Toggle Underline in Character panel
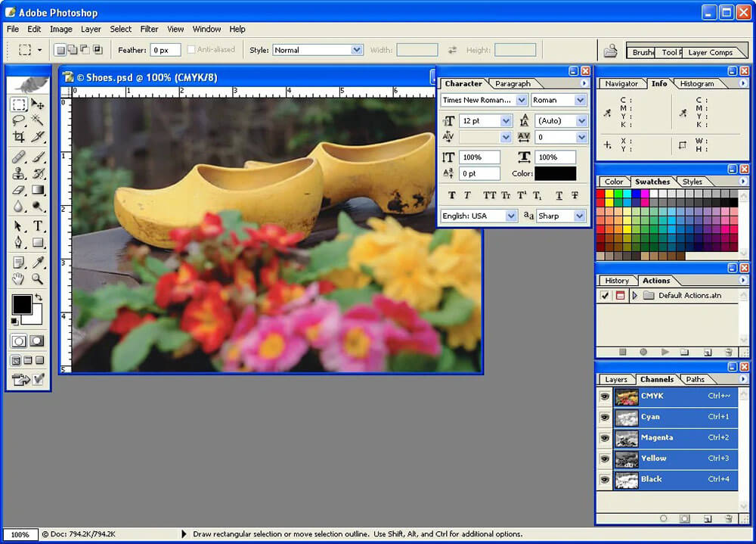This screenshot has width=756, height=544. coord(559,195)
